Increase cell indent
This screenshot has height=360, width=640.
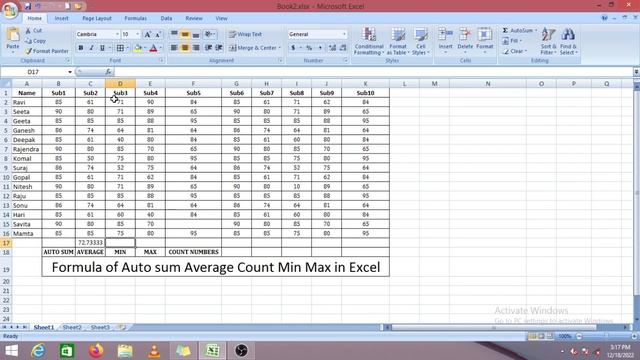coord(219,48)
